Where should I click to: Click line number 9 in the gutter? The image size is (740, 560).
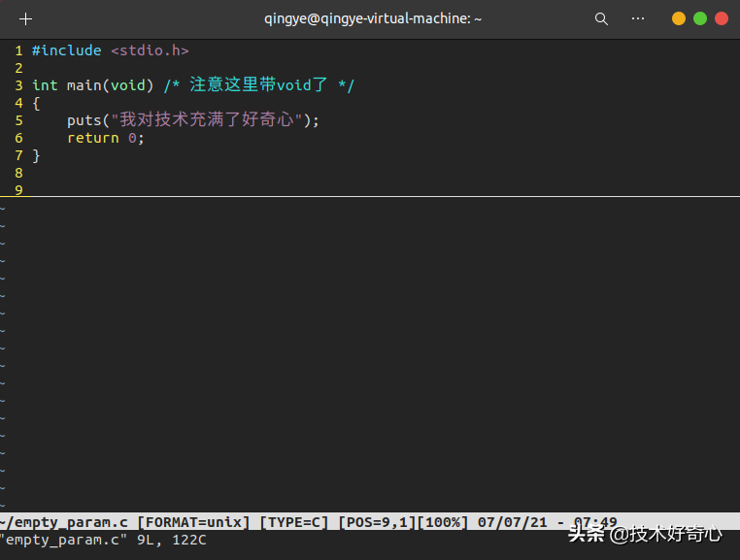[18, 190]
